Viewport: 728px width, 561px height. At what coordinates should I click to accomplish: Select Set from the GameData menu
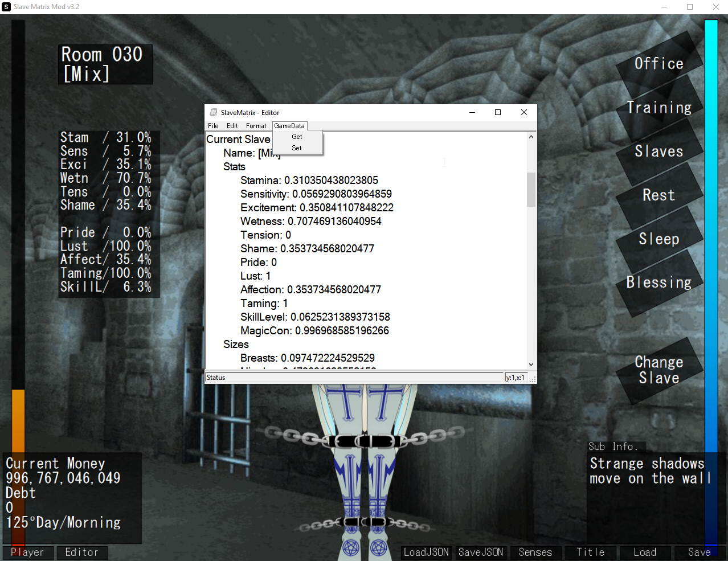(x=297, y=148)
